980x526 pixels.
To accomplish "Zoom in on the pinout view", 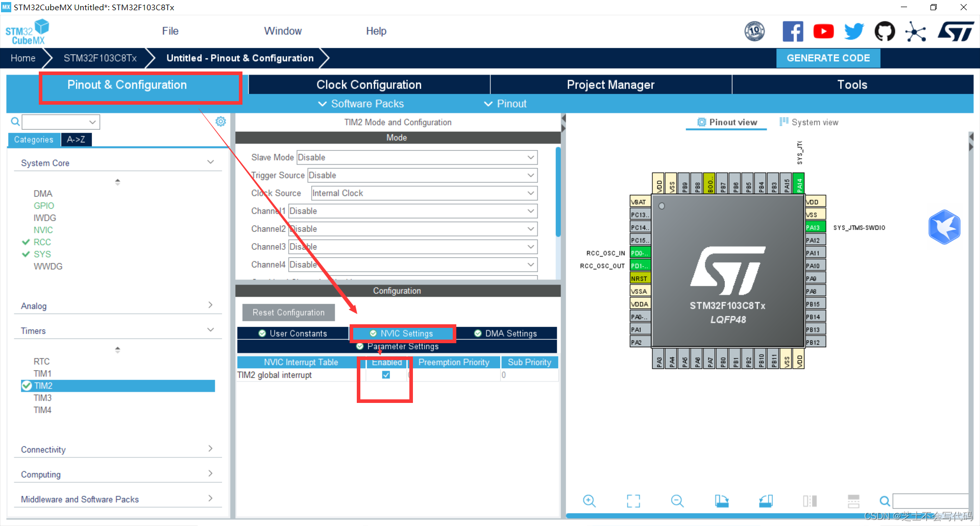I will [x=589, y=501].
